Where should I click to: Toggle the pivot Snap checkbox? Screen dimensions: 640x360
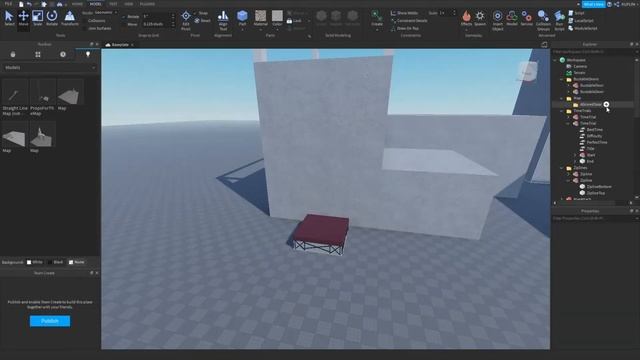pyautogui.click(x=196, y=13)
